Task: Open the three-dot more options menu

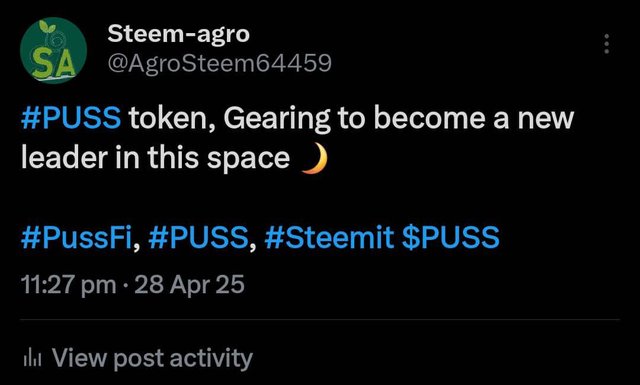Action: (607, 44)
